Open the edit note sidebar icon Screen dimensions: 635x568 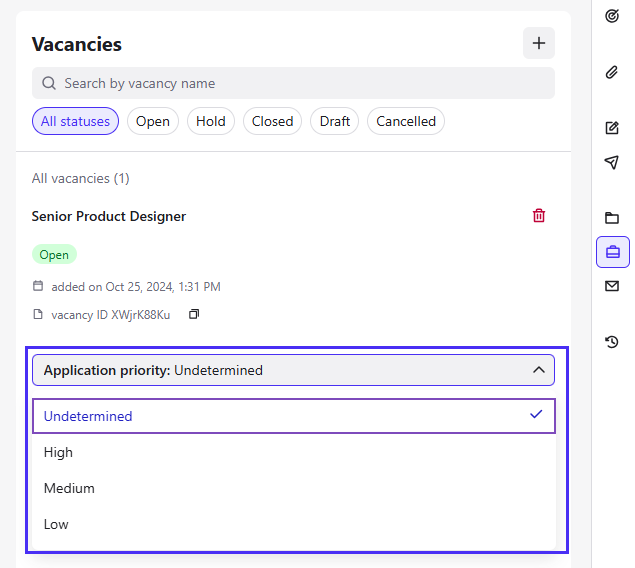click(612, 128)
